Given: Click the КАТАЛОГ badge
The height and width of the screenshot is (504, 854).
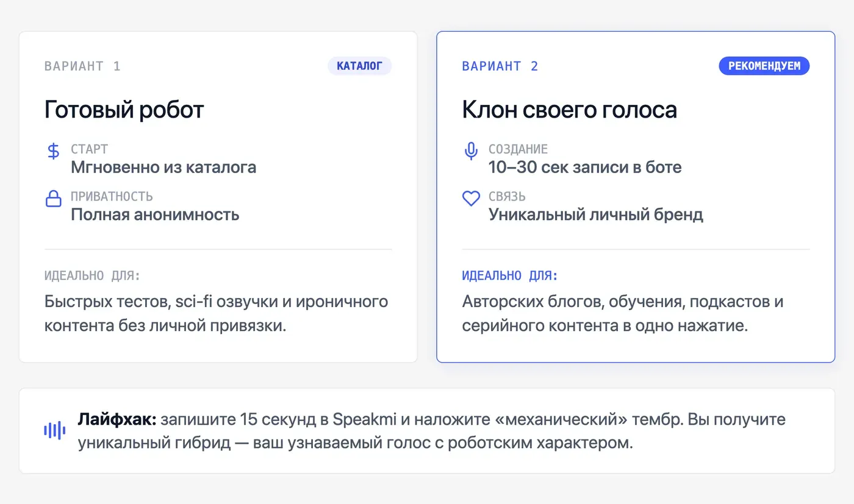Looking at the screenshot, I should tap(360, 66).
